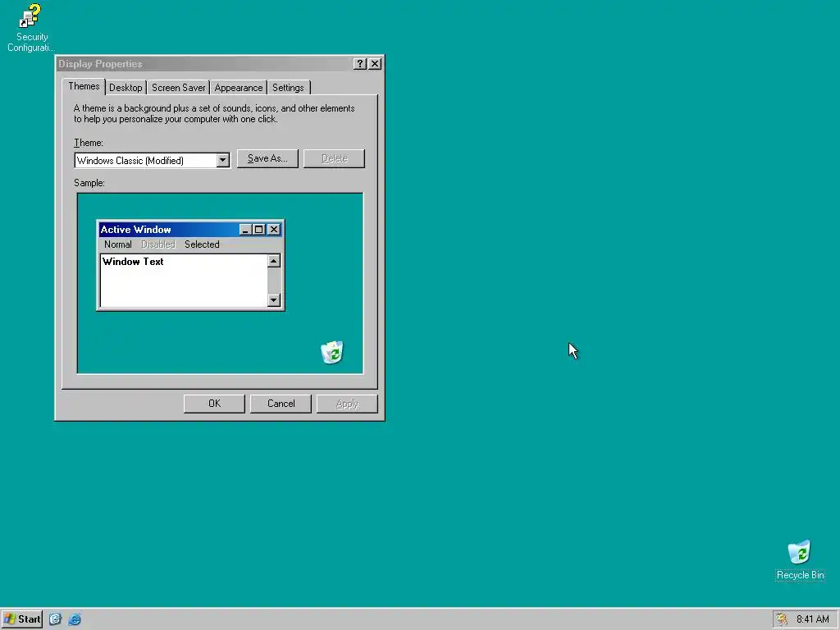Screen dimensions: 840x630
Task: Switch to the Themes tab
Action: pos(84,86)
